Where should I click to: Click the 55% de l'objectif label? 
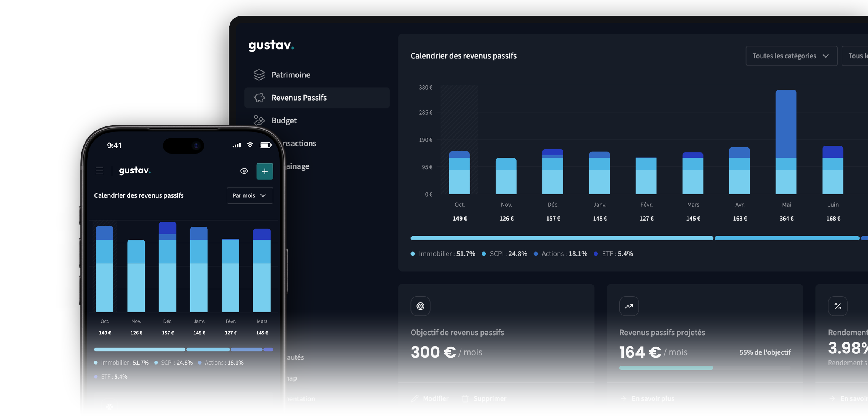[765, 352]
